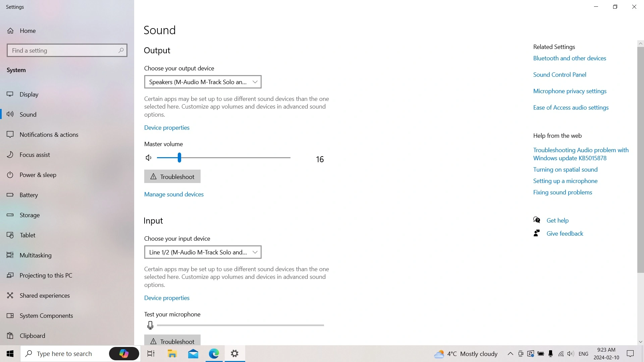The width and height of the screenshot is (644, 362).
Task: Mute the master volume speaker icon
Action: point(149,158)
